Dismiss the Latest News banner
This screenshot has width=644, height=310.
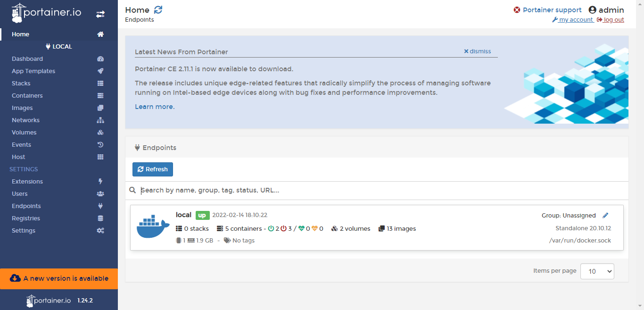coord(478,51)
